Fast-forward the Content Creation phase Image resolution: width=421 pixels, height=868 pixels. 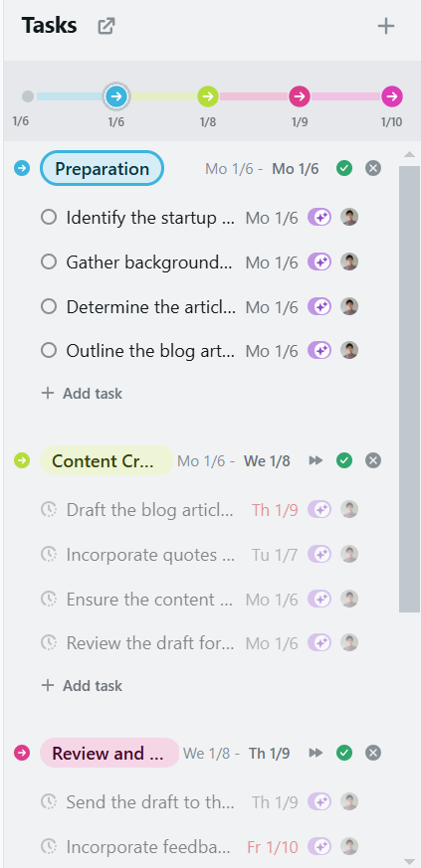(x=316, y=460)
